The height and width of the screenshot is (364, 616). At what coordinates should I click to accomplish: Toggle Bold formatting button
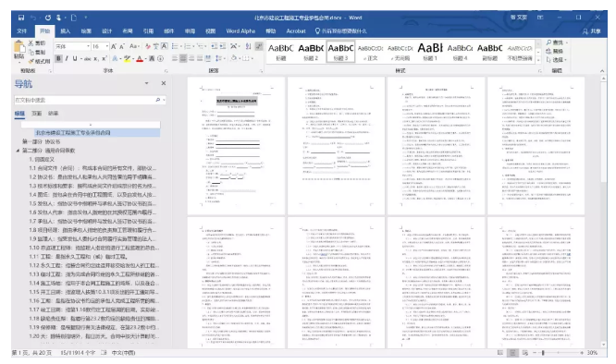click(x=58, y=58)
